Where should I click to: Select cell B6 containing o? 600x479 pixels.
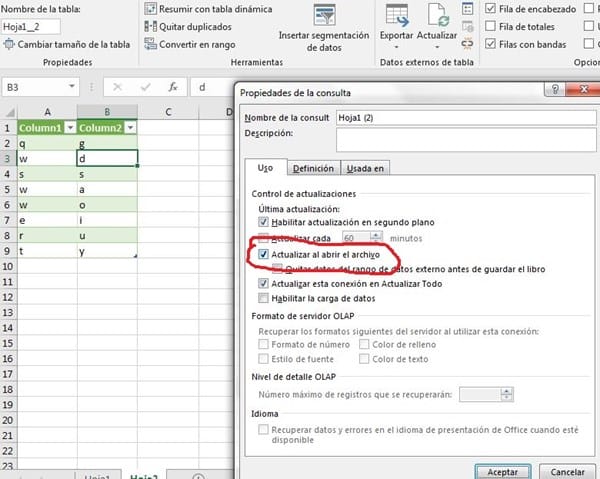click(108, 205)
